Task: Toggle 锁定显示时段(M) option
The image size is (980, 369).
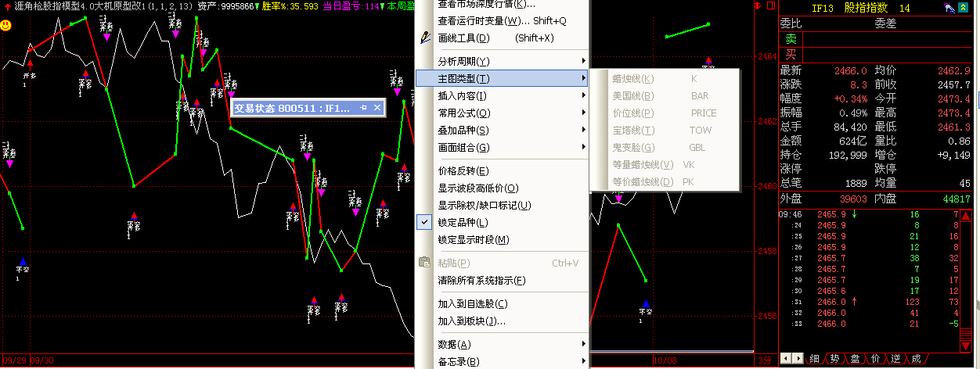Action: [503, 240]
